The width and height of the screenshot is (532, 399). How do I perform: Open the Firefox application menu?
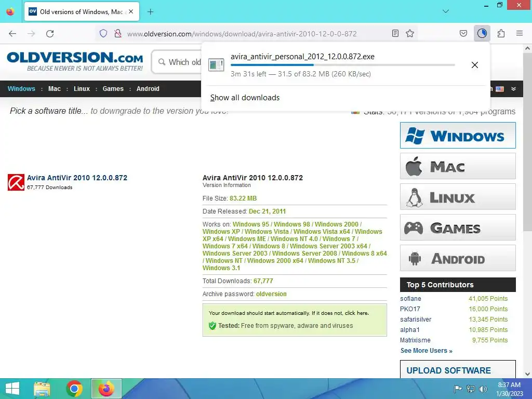(520, 33)
